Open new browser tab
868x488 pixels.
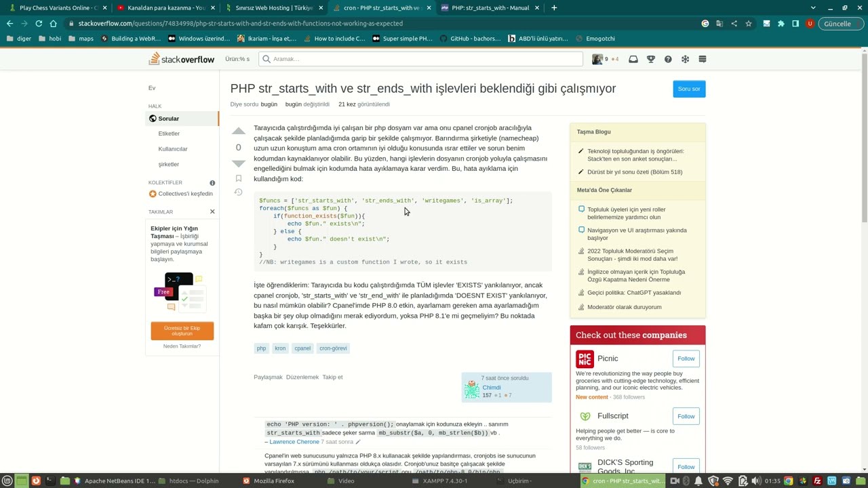pos(554,7)
